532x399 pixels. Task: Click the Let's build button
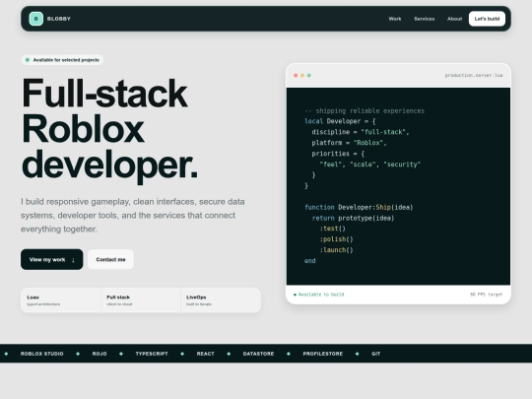tap(487, 19)
